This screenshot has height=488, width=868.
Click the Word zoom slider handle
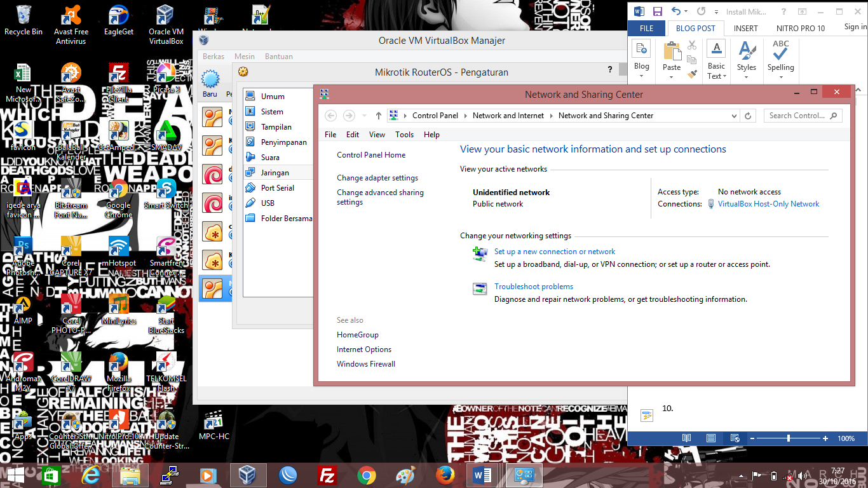pos(789,438)
